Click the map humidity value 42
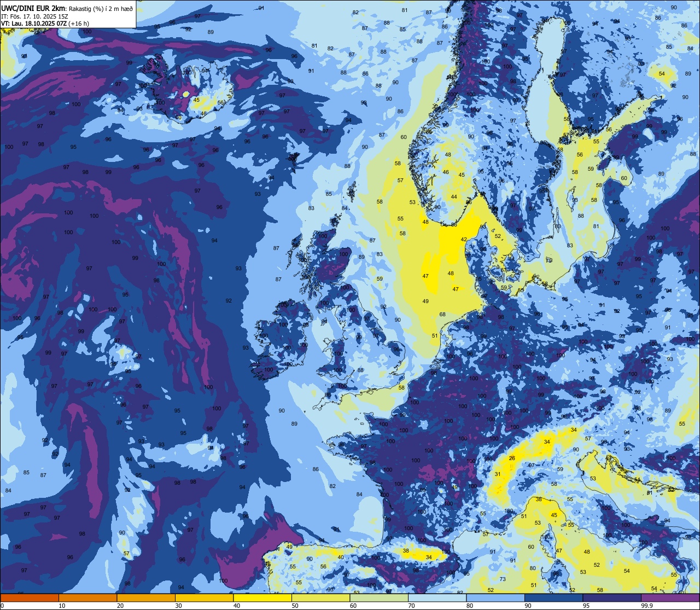 point(464,240)
